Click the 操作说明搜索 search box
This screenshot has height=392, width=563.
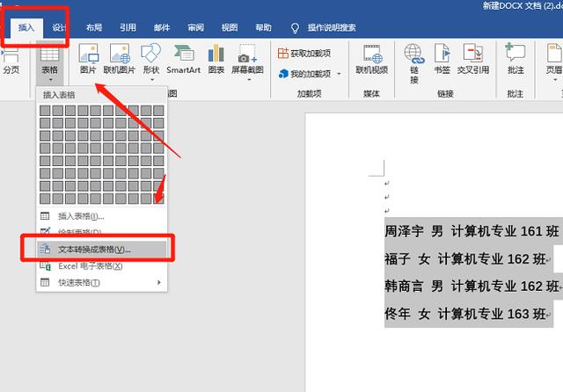click(332, 27)
